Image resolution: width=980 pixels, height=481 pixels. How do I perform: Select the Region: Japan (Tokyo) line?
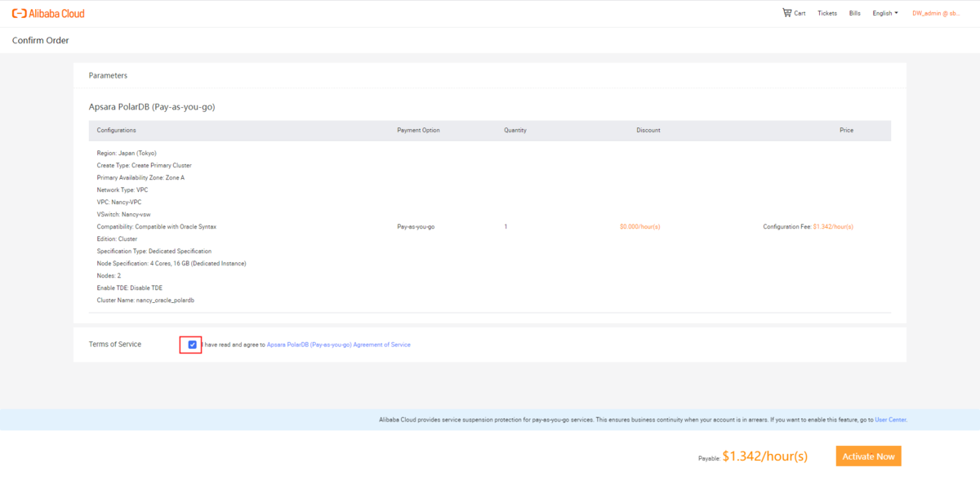(127, 153)
